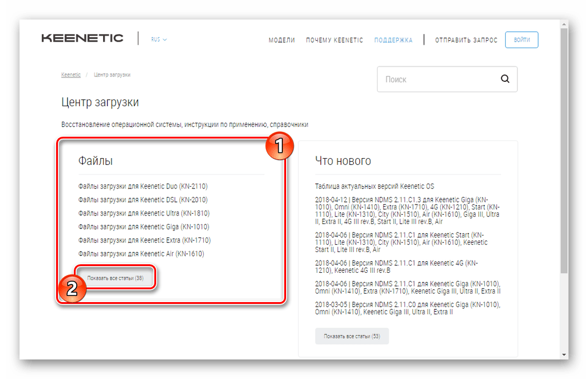Open files for Keenetic Giga (KN-1010)
The height and width of the screenshot is (379, 588).
click(143, 226)
